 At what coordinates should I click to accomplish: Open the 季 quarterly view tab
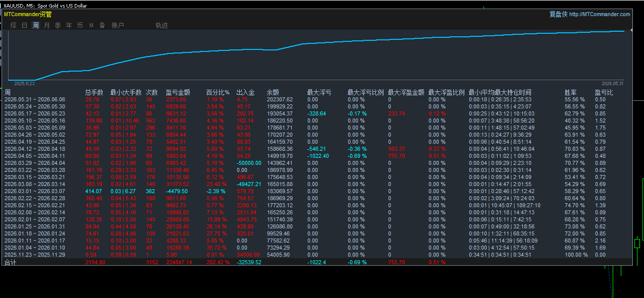pyautogui.click(x=58, y=25)
